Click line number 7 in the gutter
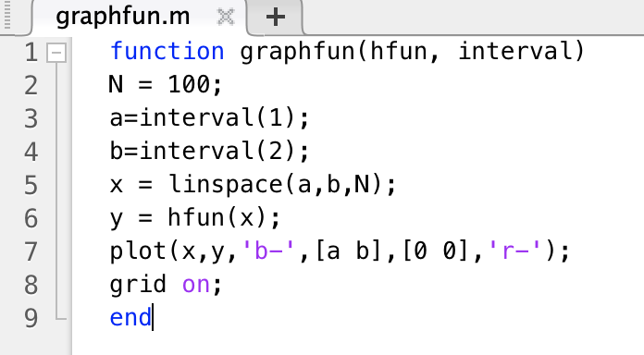 (x=31, y=251)
